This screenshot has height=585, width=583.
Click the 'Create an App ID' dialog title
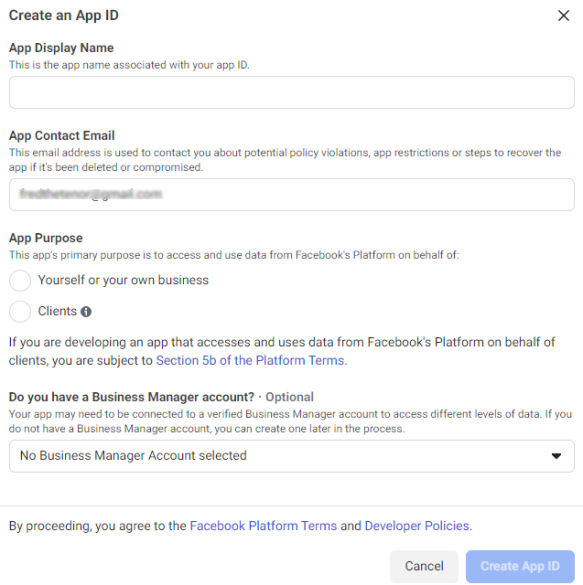tap(64, 16)
